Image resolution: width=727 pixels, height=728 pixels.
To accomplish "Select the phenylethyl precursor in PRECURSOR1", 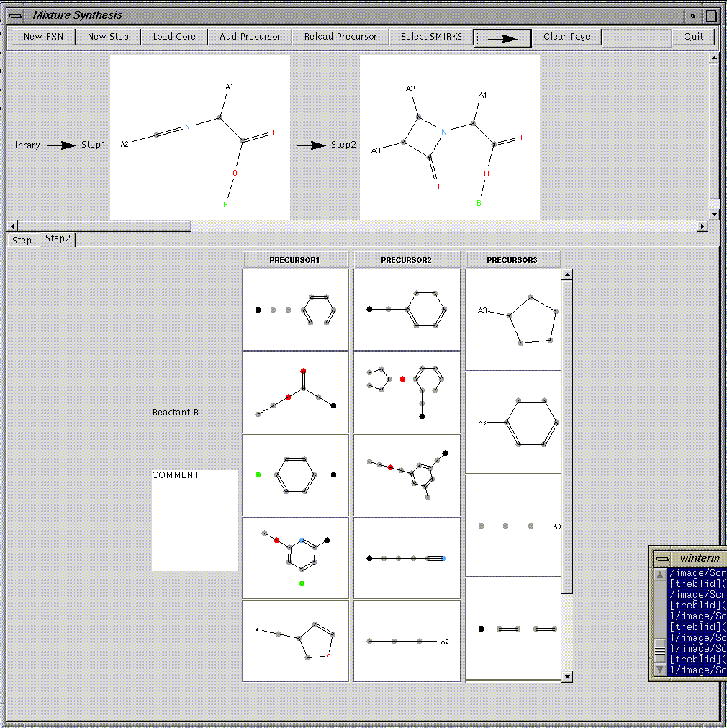I will click(x=295, y=310).
